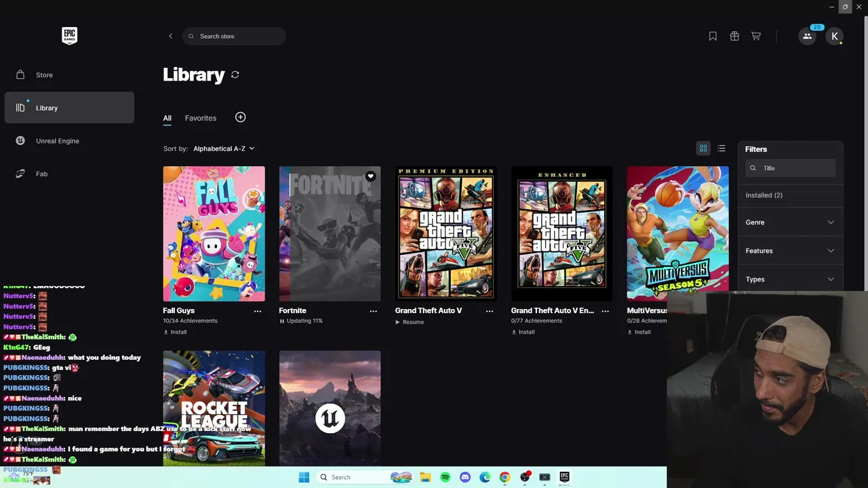Image resolution: width=868 pixels, height=488 pixels.
Task: Open the K profile avatar menu
Action: (x=835, y=36)
